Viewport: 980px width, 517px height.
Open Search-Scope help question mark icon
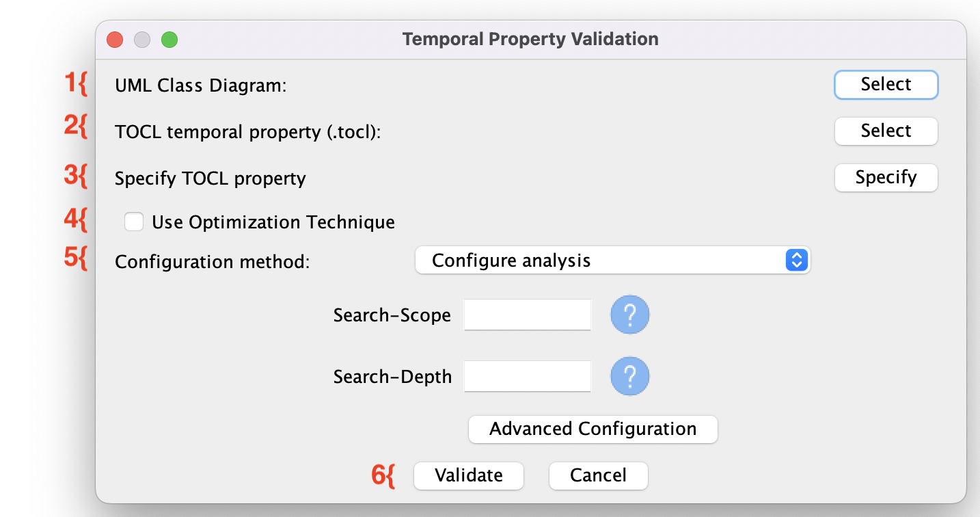[629, 315]
